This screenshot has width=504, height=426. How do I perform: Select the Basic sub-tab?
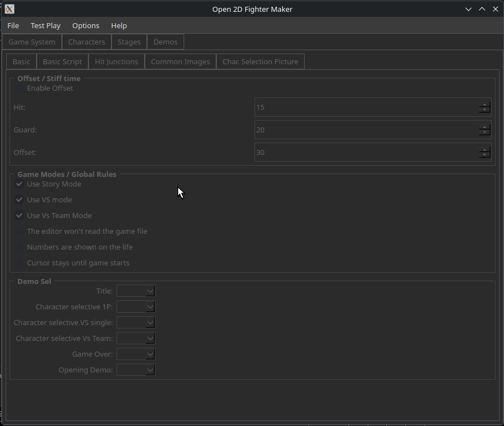[21, 61]
